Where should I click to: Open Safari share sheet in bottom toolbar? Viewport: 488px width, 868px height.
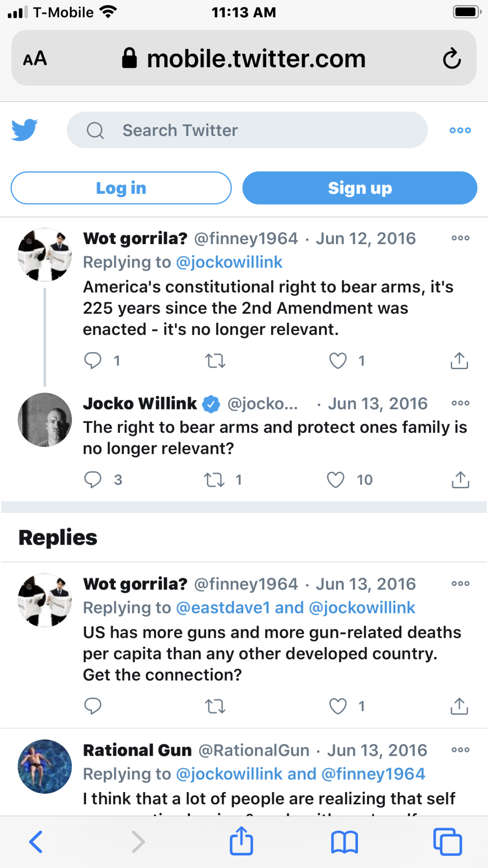(x=241, y=841)
